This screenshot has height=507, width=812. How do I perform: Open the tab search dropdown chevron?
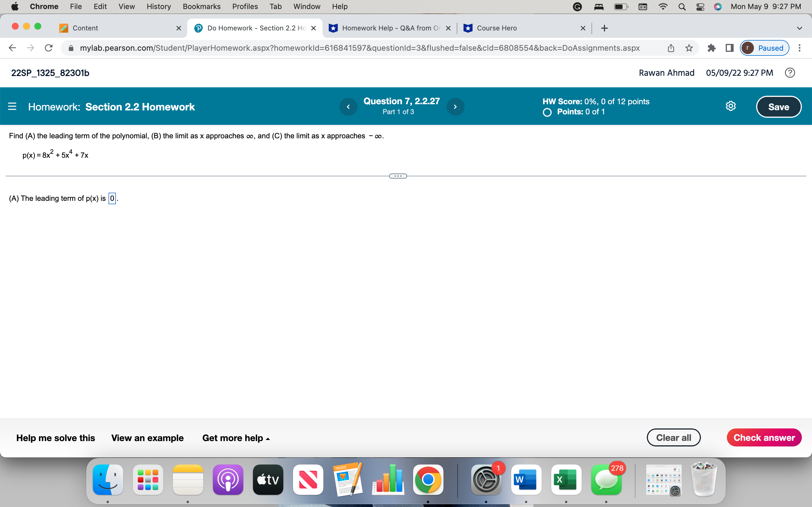click(799, 28)
